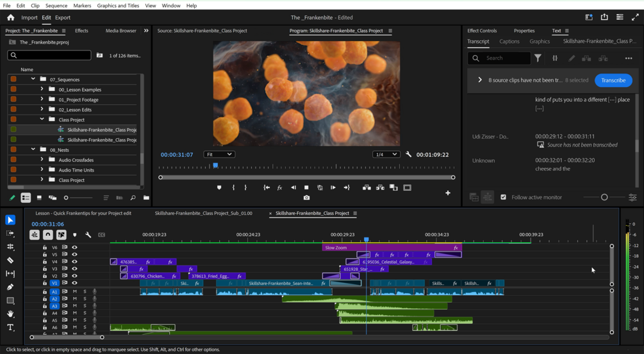The image size is (644, 354).
Task: Show hidden Project panel tabs chevron
Action: click(x=146, y=31)
